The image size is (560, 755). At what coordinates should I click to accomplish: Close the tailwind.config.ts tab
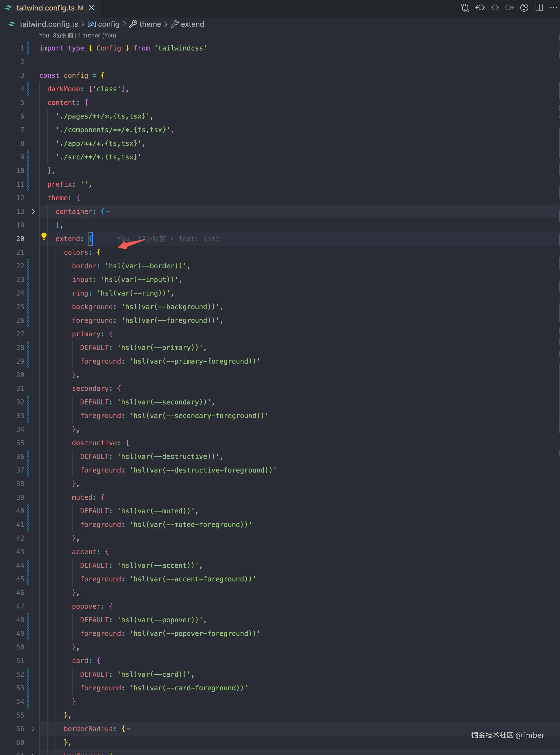(x=92, y=8)
